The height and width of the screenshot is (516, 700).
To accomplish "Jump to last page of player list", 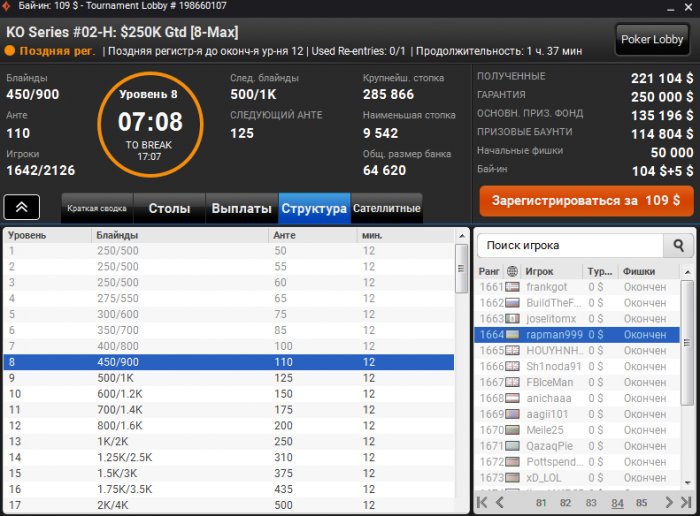I will pyautogui.click(x=686, y=503).
